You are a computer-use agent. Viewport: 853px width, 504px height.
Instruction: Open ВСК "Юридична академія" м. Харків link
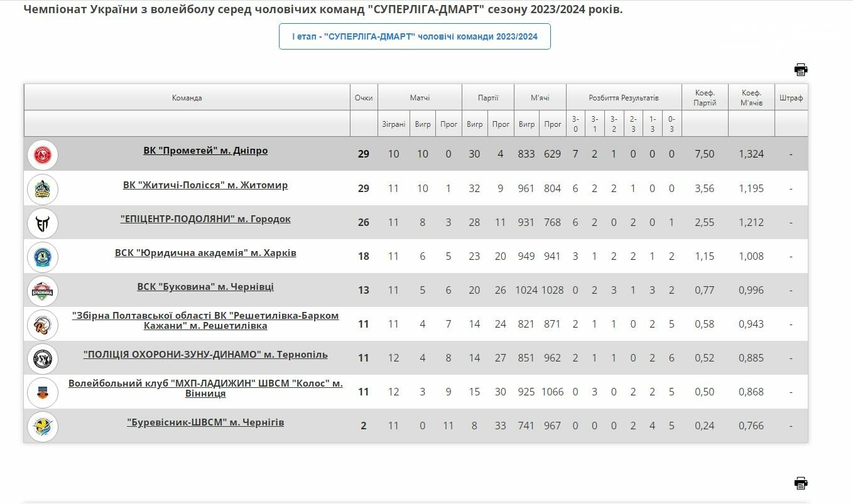(x=205, y=253)
